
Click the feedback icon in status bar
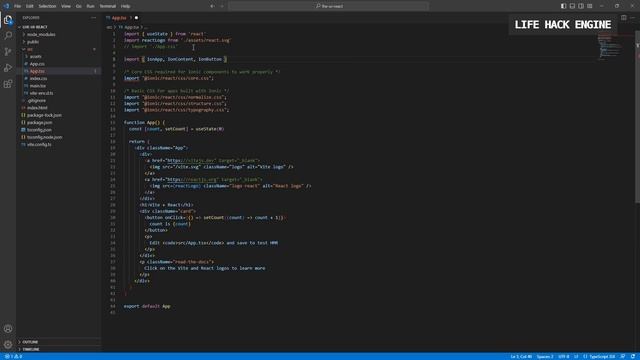pos(623,356)
